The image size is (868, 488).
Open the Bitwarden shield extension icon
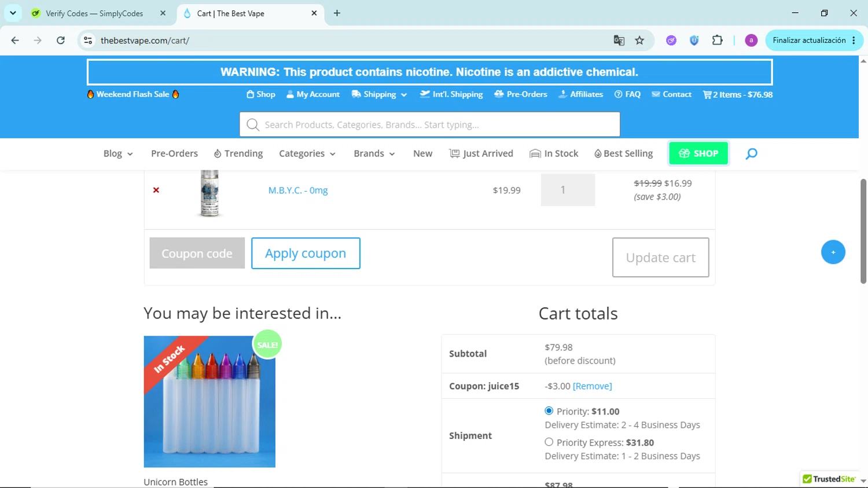[694, 41]
